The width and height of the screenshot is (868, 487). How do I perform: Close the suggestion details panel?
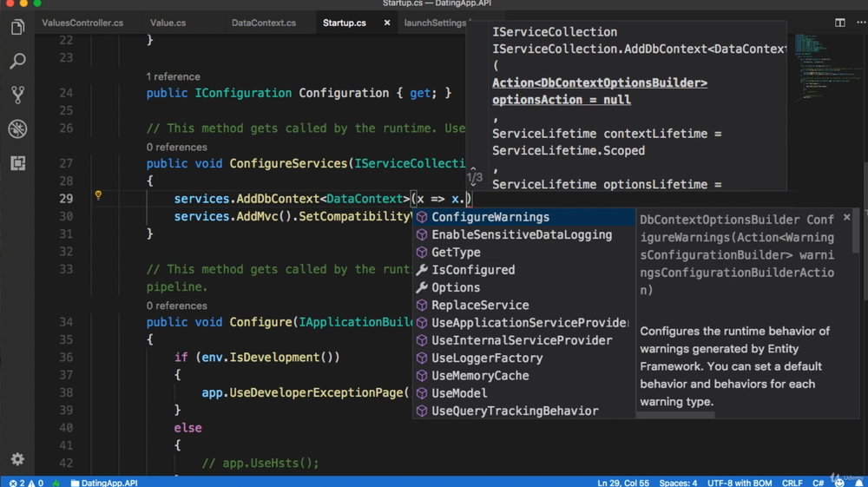pos(846,218)
